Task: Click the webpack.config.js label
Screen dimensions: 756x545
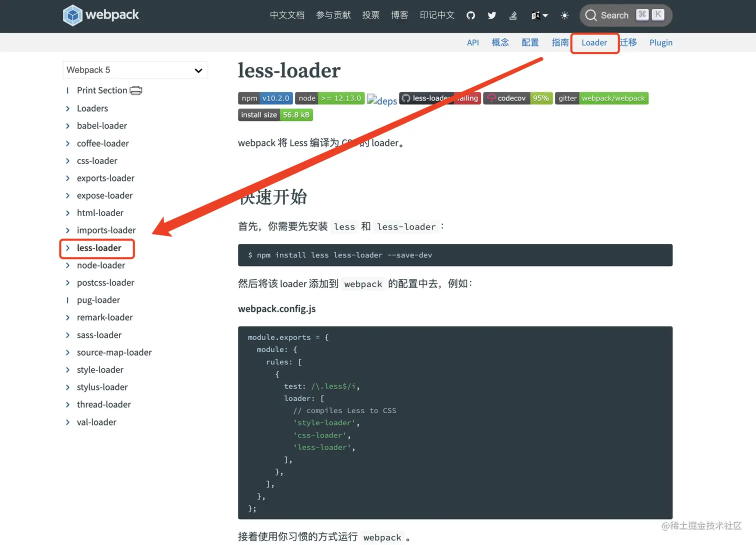Action: [x=277, y=309]
